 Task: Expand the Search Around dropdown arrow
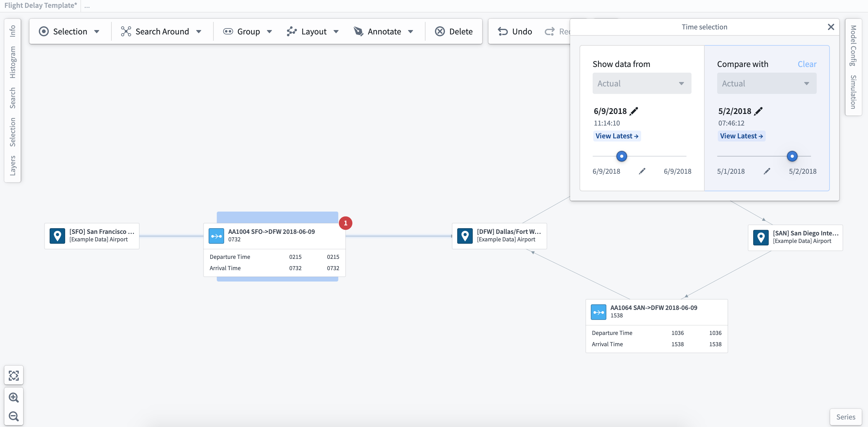click(x=198, y=32)
